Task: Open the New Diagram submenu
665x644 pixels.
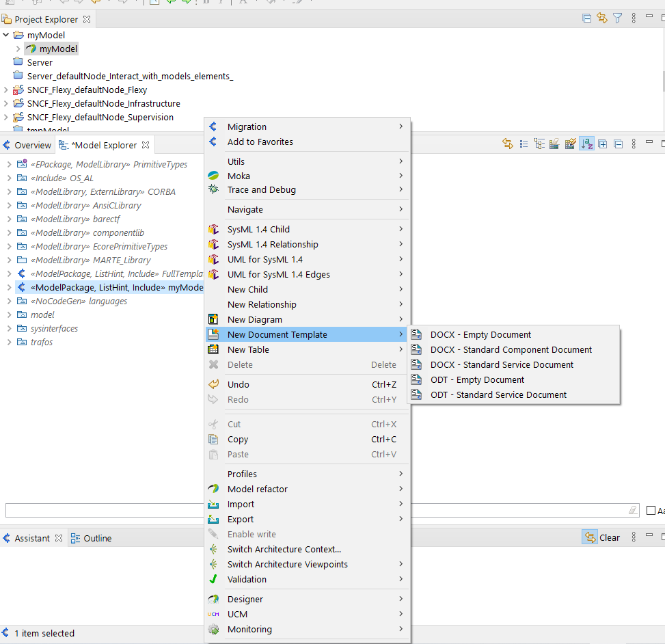Action: [308, 319]
